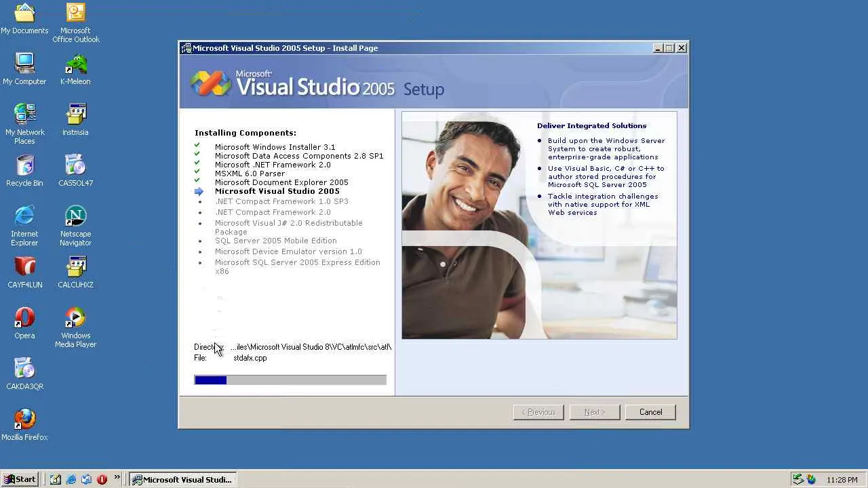Click the green check beside Microsoft Windows Installer 3.1
The image size is (868, 488).
197,145
